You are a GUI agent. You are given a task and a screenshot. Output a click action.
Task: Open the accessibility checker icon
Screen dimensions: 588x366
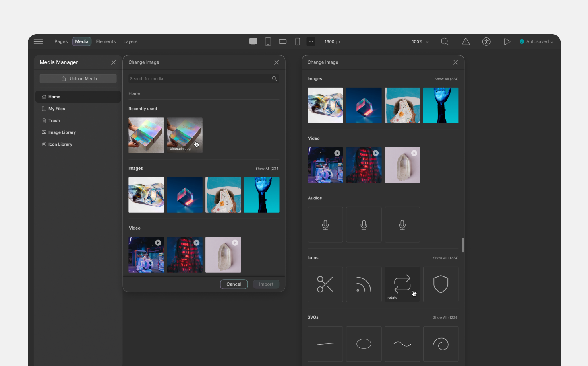[x=486, y=41]
